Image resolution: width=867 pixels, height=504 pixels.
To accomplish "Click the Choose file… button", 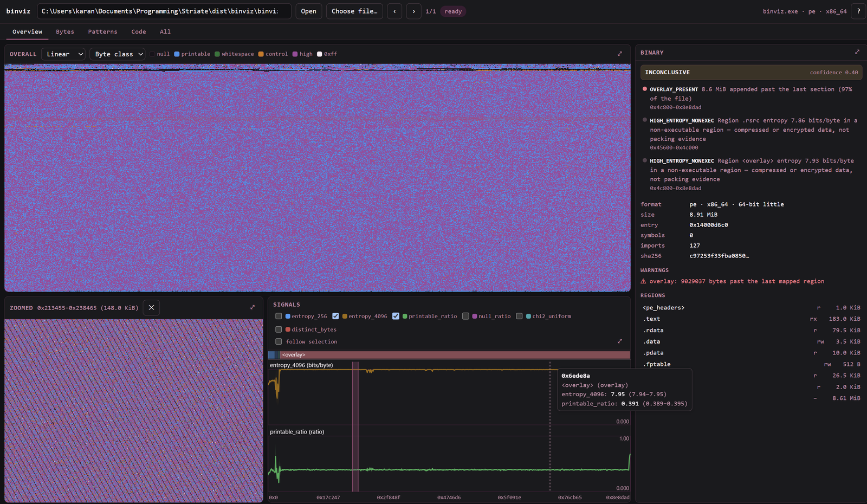I will [354, 11].
